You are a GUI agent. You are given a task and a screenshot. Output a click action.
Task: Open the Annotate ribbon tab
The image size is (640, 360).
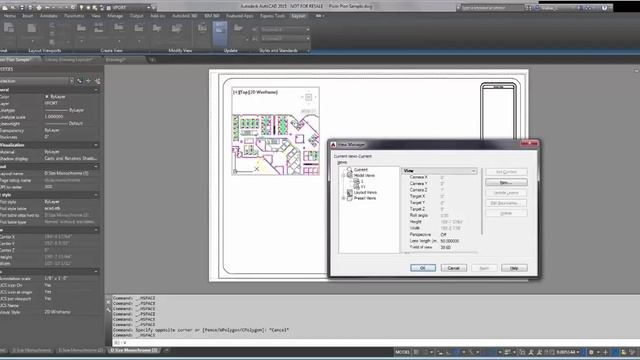49,16
